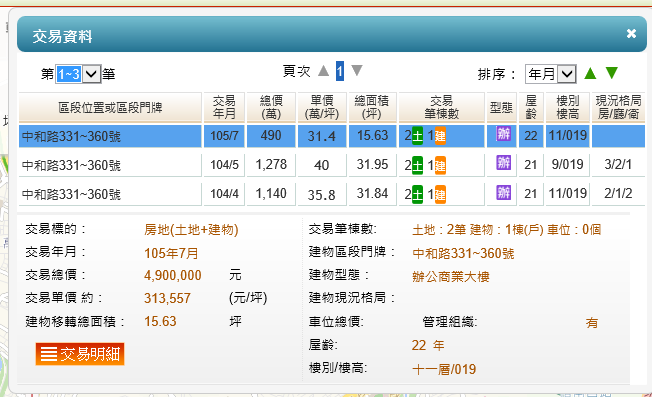Viewport: 652px width, 397px height.
Task: Click the 15.63 area cell in the table
Action: [372, 136]
